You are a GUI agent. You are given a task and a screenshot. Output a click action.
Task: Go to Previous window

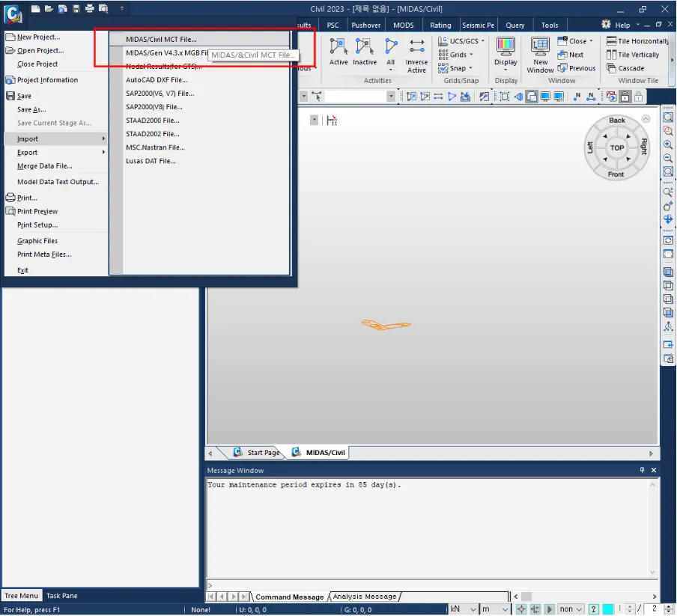pyautogui.click(x=577, y=68)
